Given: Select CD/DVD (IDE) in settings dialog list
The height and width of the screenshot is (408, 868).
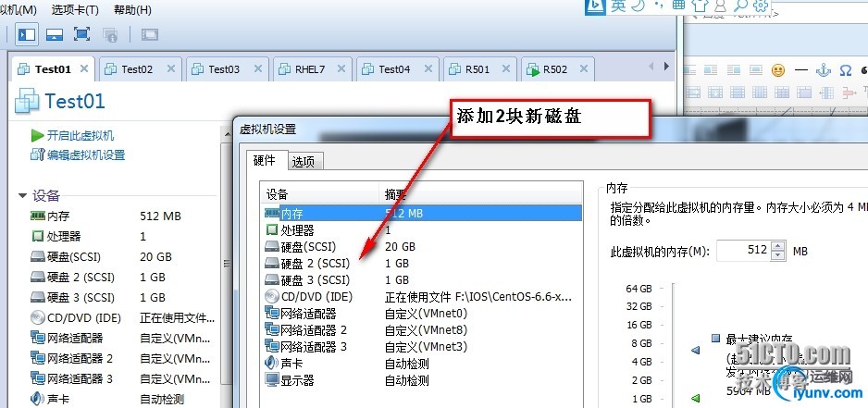Looking at the screenshot, I should 423,297.
